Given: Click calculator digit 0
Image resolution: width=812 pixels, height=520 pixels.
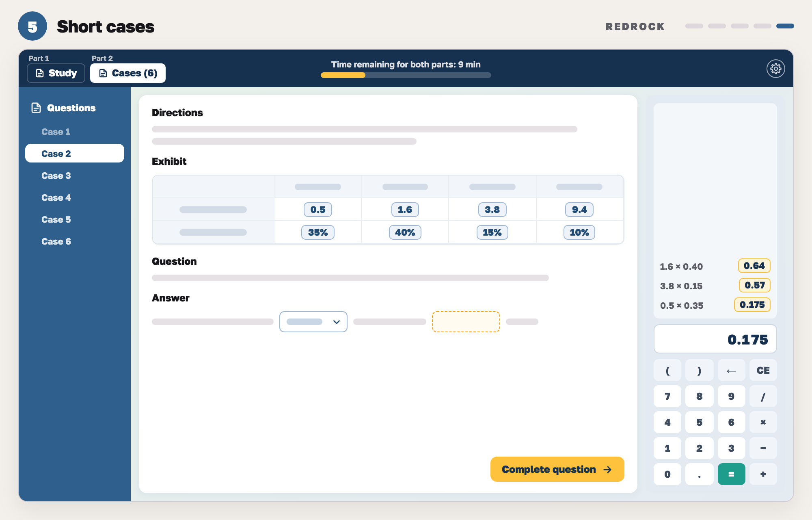Looking at the screenshot, I should [667, 474].
